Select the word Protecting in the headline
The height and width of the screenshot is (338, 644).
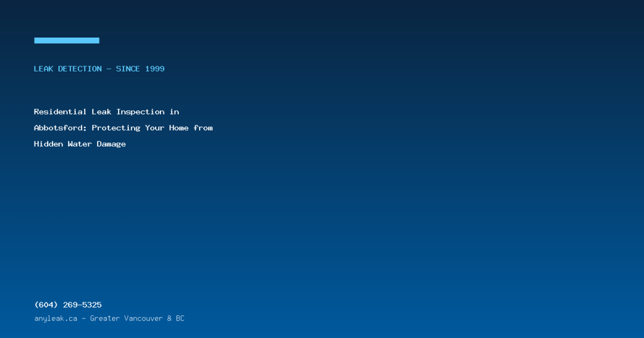click(x=116, y=128)
